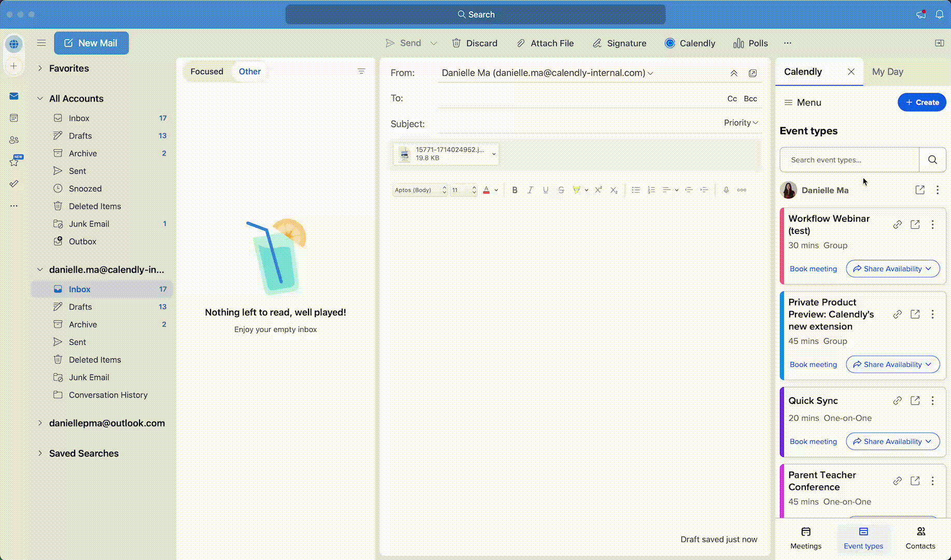Image resolution: width=951 pixels, height=560 pixels.
Task: Switch to the My Day tab
Action: click(888, 72)
